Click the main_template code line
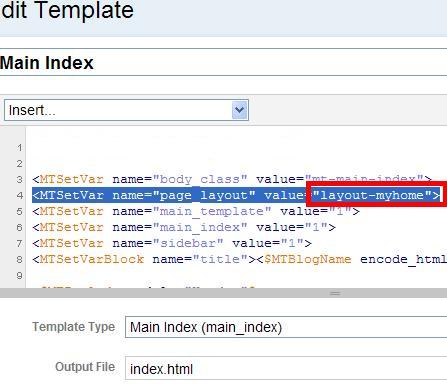 (x=196, y=211)
